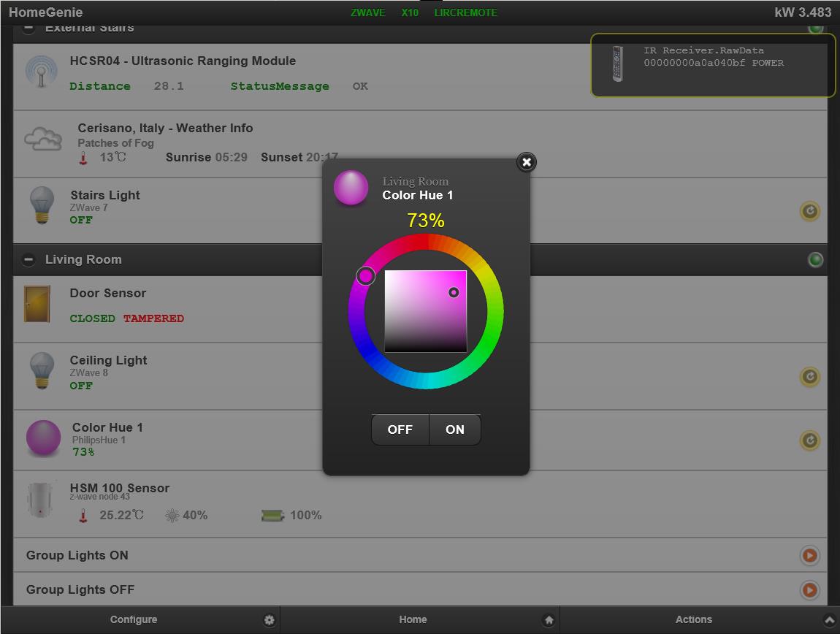
Task: Turn Color Hue 1 light OFF
Action: pos(400,429)
